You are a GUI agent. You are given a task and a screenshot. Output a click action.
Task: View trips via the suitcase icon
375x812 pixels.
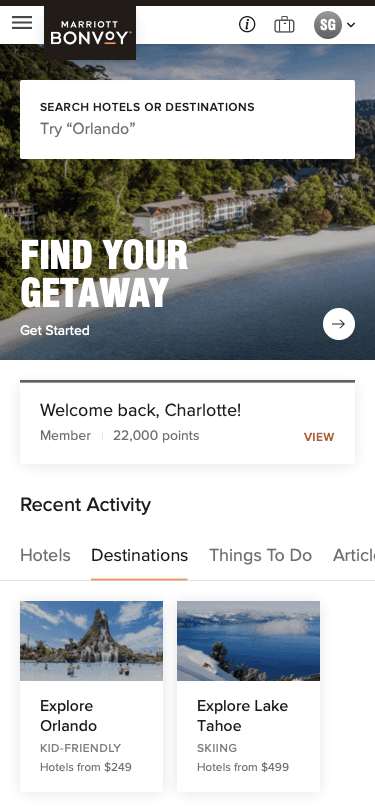[284, 24]
